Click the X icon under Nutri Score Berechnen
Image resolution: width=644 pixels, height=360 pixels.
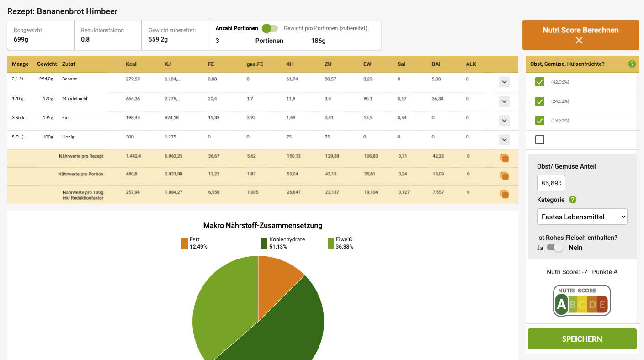click(579, 41)
